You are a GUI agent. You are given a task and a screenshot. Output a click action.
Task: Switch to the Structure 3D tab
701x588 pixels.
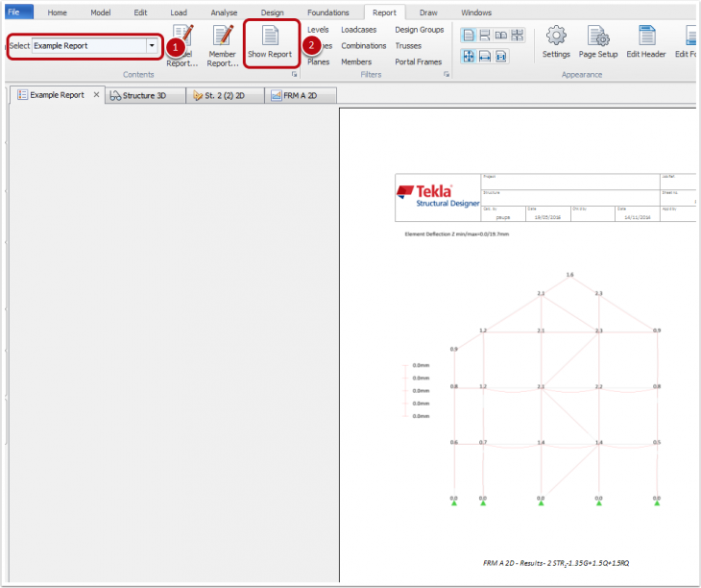point(144,95)
